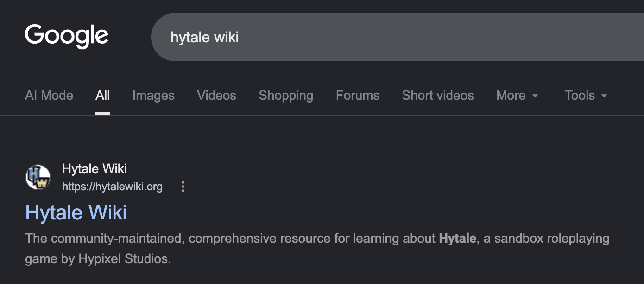Image resolution: width=644 pixels, height=284 pixels.
Task: Go to the Videos tab
Action: pyautogui.click(x=216, y=96)
